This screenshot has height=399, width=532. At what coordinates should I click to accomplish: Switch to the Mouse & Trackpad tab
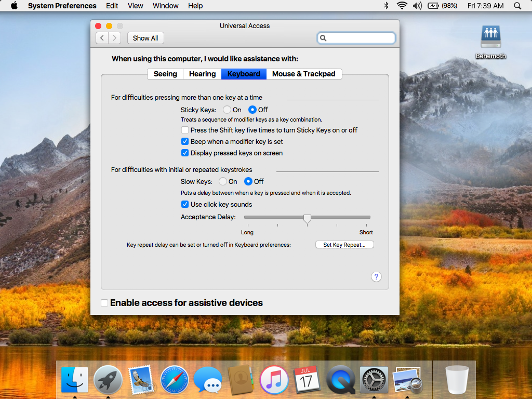click(304, 74)
